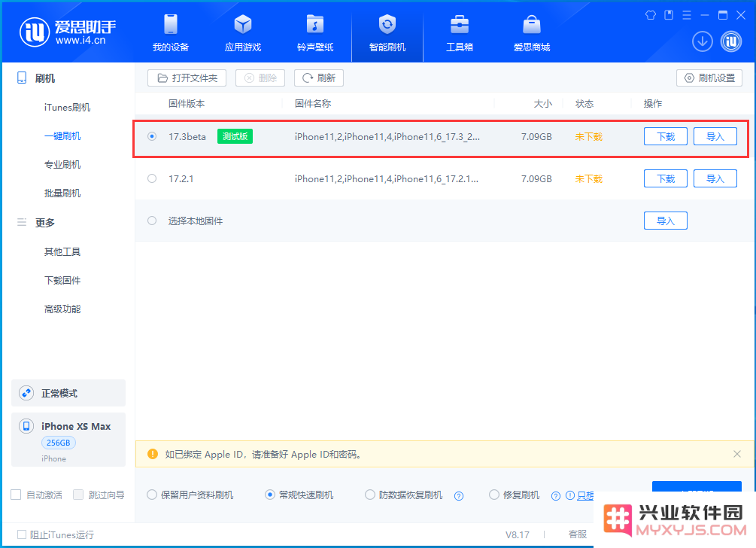Click 下载 for the 17.2.1 firmware

pos(666,178)
